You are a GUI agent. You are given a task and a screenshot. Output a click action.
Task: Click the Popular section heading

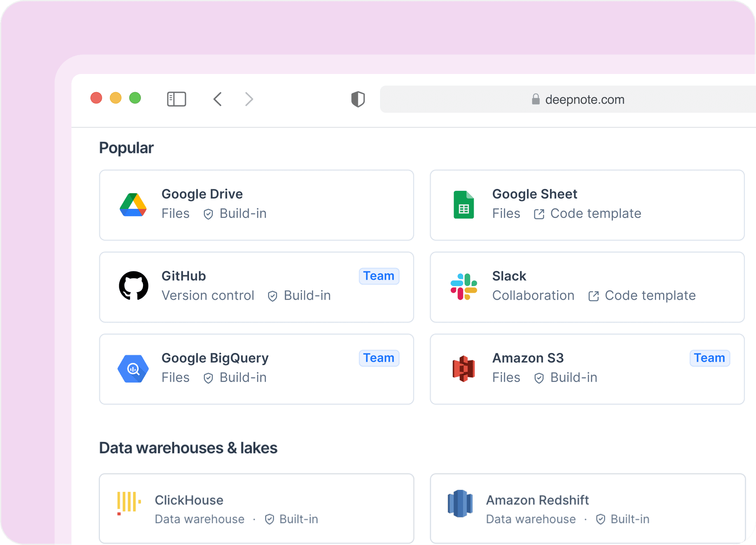point(126,148)
